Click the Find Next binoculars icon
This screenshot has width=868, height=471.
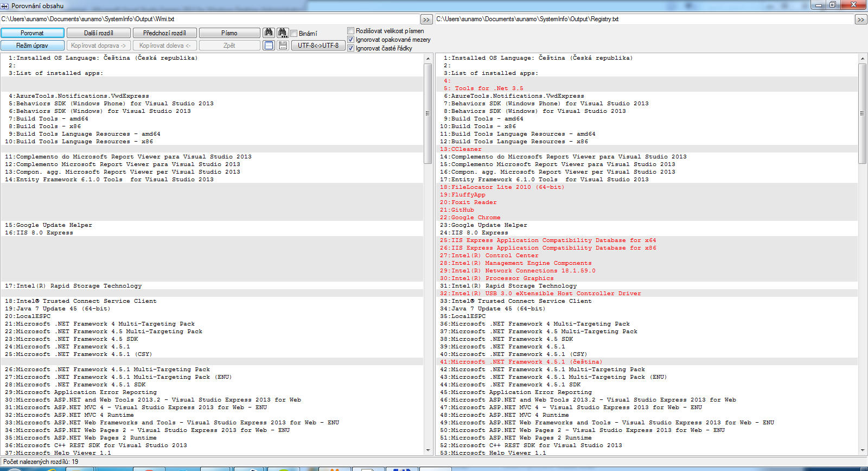click(283, 33)
